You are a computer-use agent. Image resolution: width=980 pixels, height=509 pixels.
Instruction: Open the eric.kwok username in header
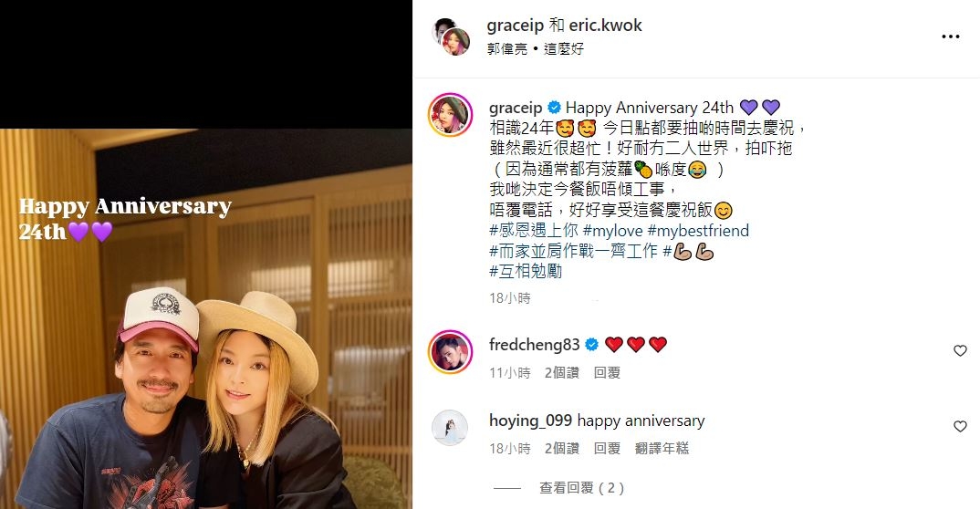pos(605,26)
